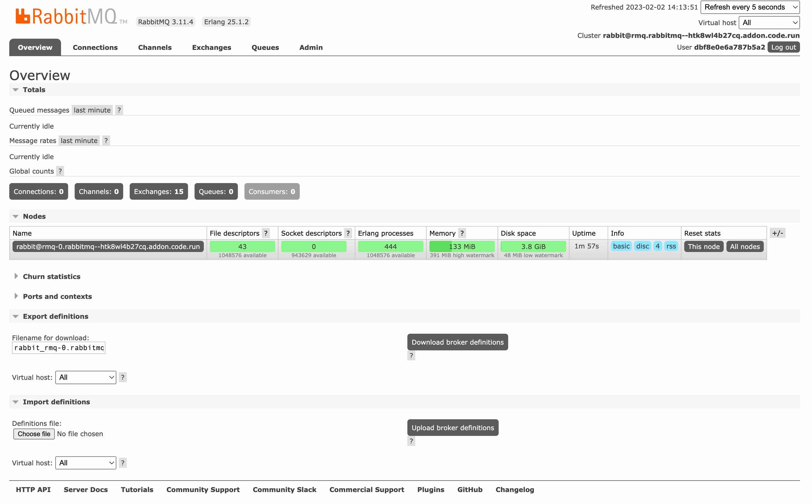This screenshot has width=812, height=504.
Task: Open the top-right Virtual host dropdown
Action: tap(769, 22)
